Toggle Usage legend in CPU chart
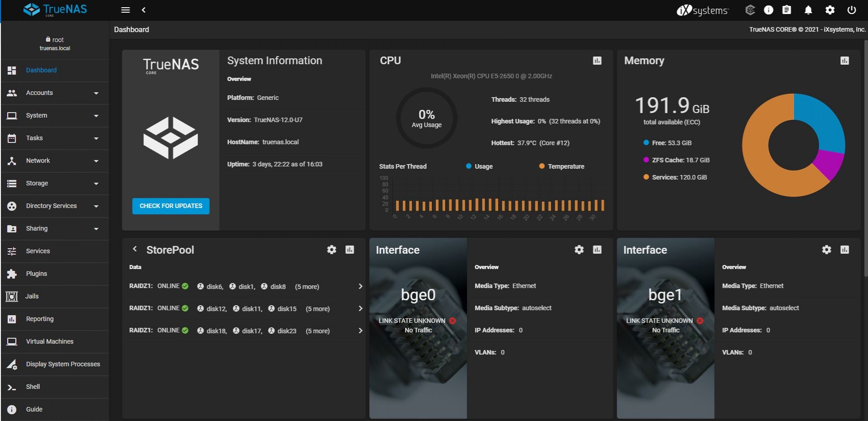The width and height of the screenshot is (868, 421). [479, 166]
